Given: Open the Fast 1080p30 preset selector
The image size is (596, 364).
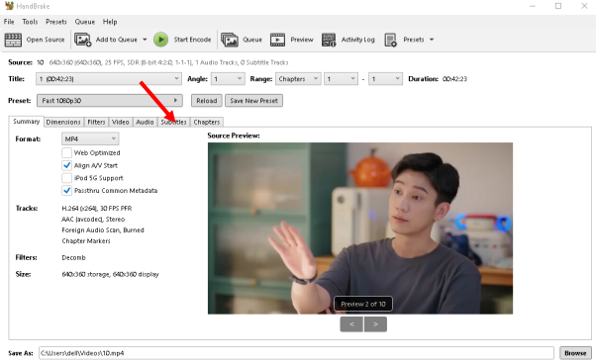Looking at the screenshot, I should tap(110, 101).
